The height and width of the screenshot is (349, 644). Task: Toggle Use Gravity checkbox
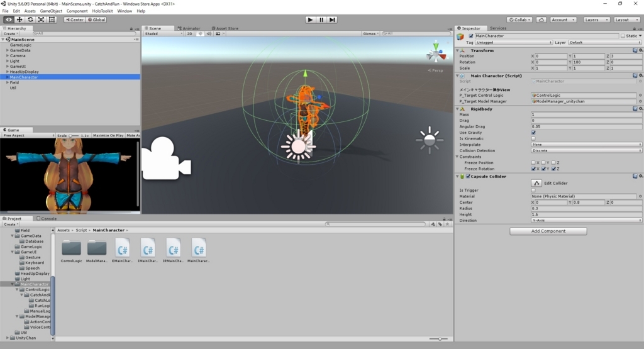pyautogui.click(x=533, y=133)
